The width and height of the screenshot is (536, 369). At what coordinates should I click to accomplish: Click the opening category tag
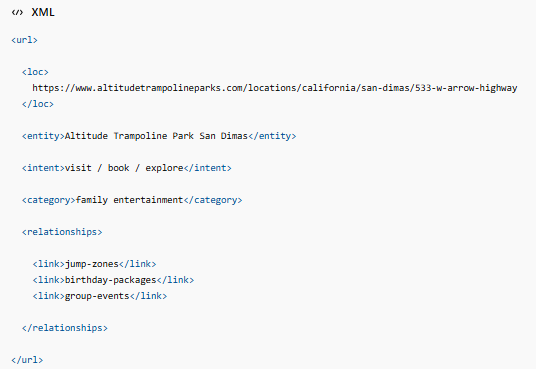pos(49,200)
